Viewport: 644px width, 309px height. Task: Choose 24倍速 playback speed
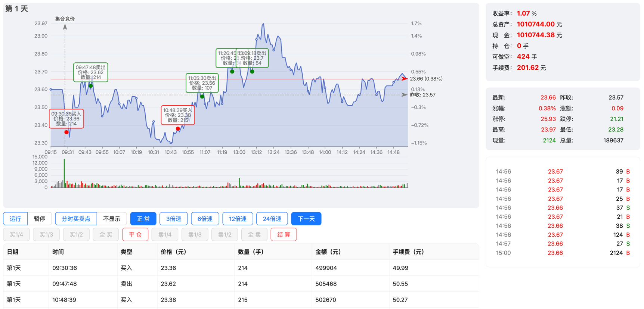click(x=272, y=219)
